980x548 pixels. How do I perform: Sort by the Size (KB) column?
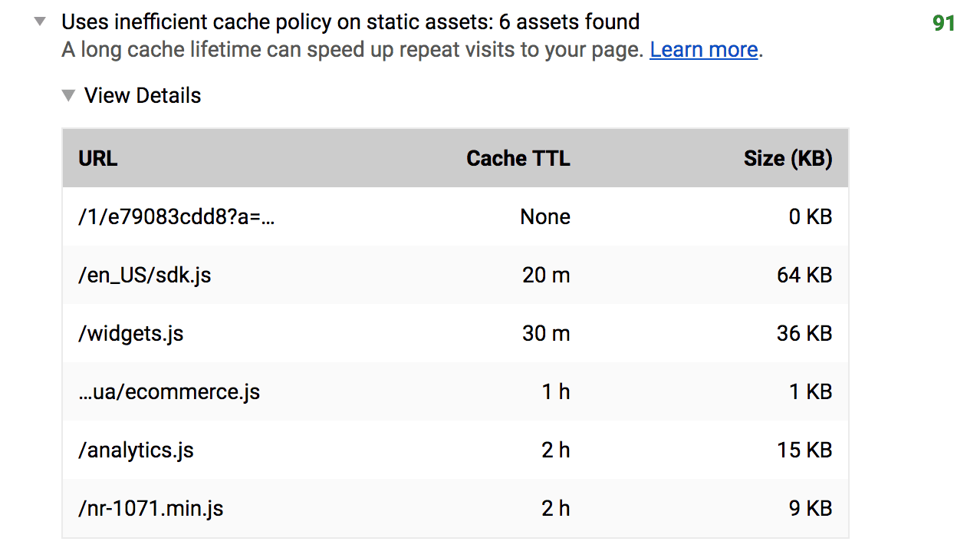point(788,158)
